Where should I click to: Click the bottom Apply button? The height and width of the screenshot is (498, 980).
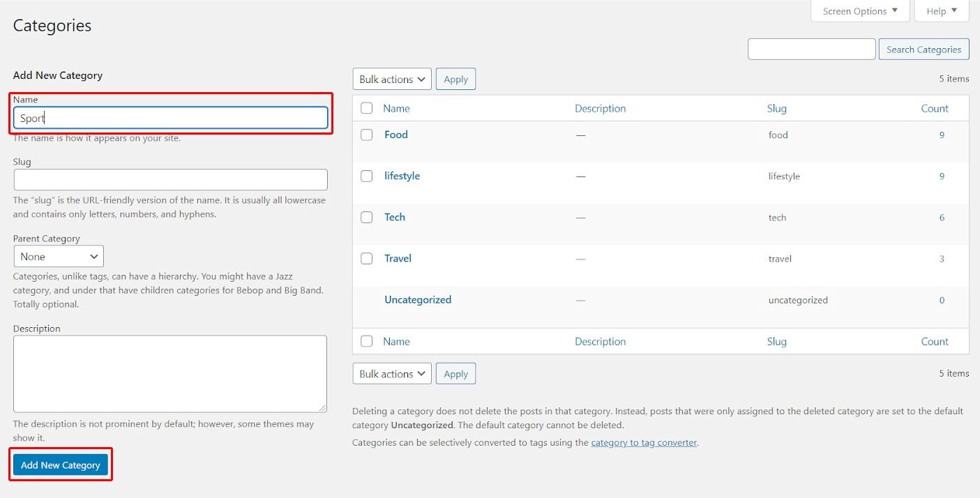point(455,374)
